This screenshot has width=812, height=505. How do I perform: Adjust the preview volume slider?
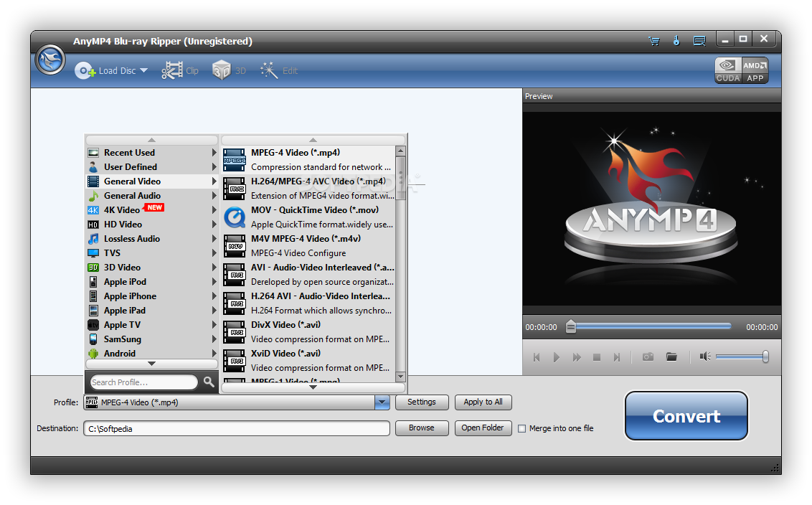tap(742, 357)
